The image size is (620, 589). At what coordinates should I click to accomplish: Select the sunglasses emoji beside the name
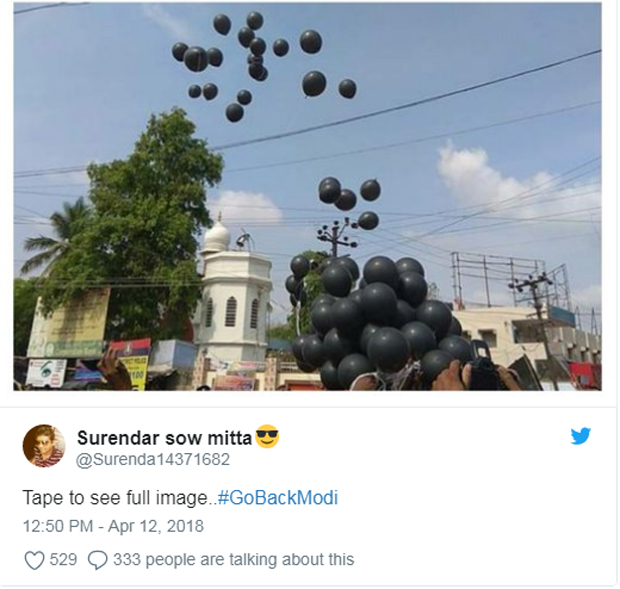point(267,436)
